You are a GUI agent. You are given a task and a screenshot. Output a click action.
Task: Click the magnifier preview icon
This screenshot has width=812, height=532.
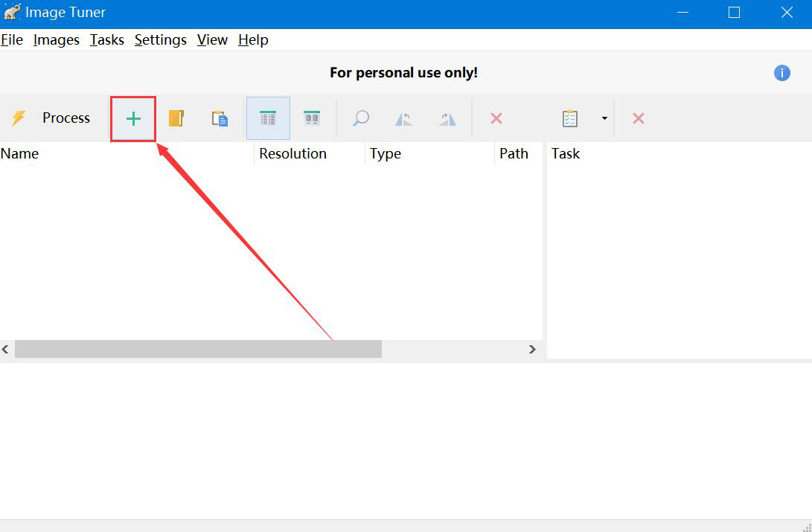tap(360, 118)
